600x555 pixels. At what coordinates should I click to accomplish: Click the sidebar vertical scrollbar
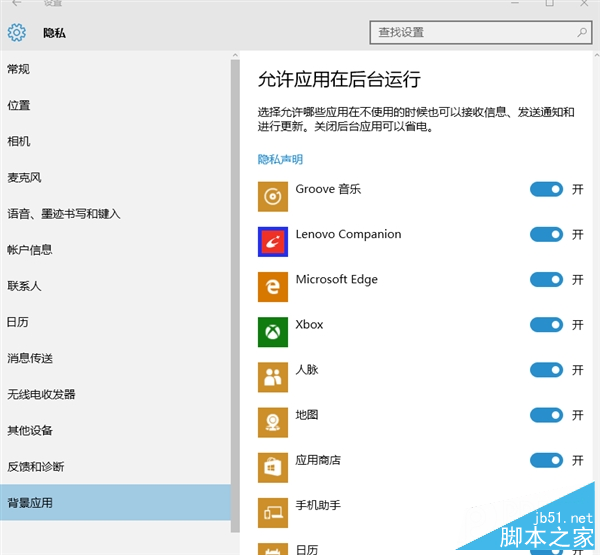click(235, 295)
